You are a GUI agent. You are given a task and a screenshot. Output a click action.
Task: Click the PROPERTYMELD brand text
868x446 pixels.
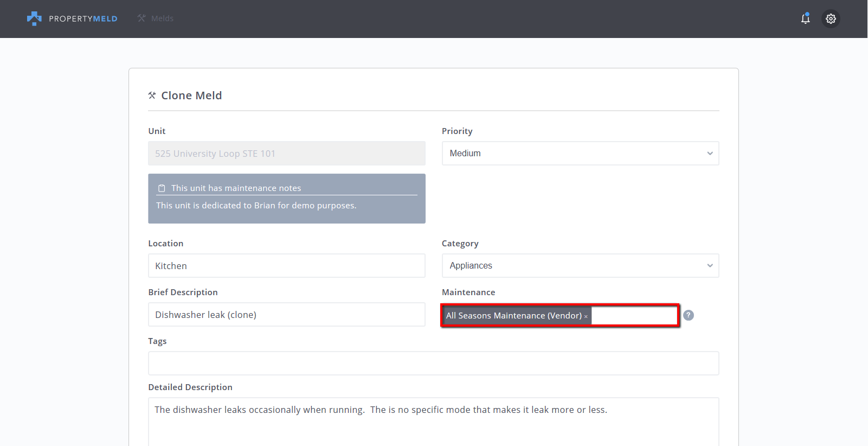[83, 18]
